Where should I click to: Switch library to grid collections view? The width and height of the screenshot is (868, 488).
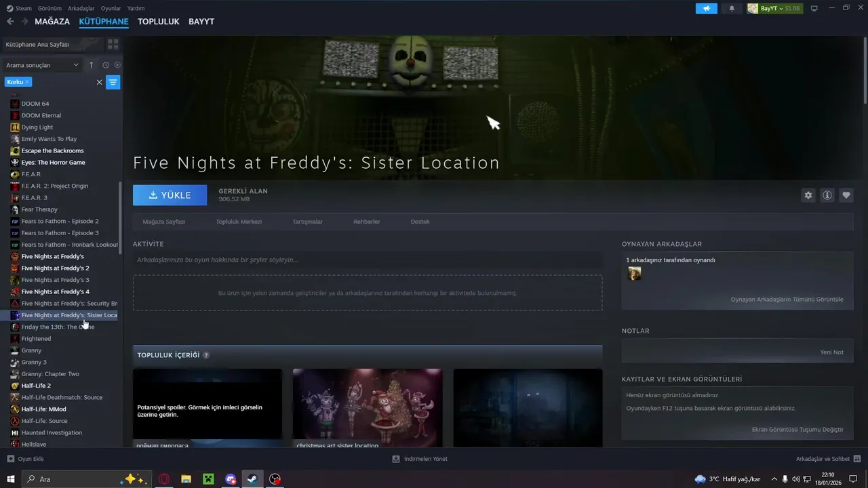(x=113, y=44)
